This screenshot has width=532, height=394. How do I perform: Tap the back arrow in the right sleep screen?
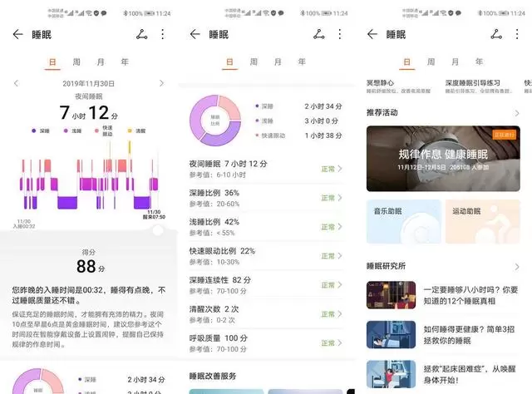372,34
